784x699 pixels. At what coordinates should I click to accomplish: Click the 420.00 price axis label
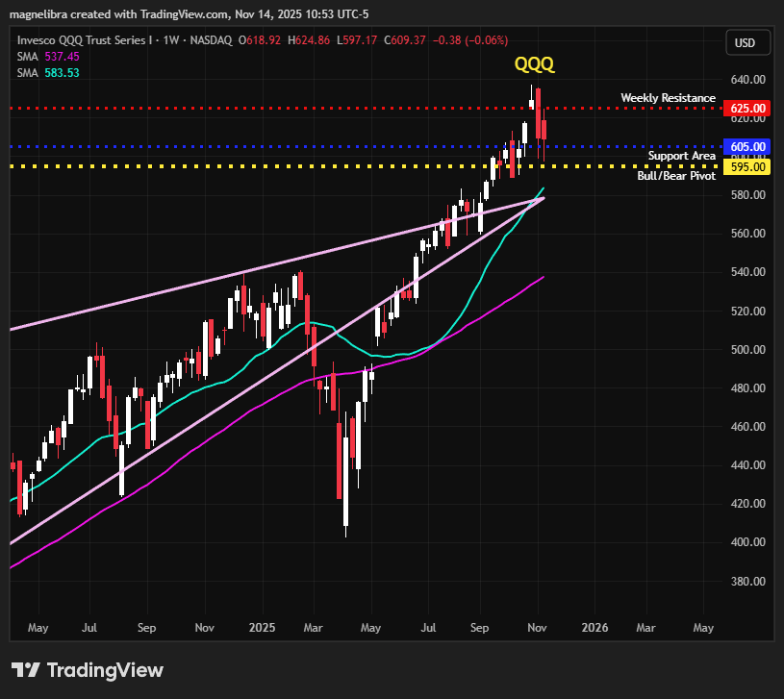tap(747, 504)
